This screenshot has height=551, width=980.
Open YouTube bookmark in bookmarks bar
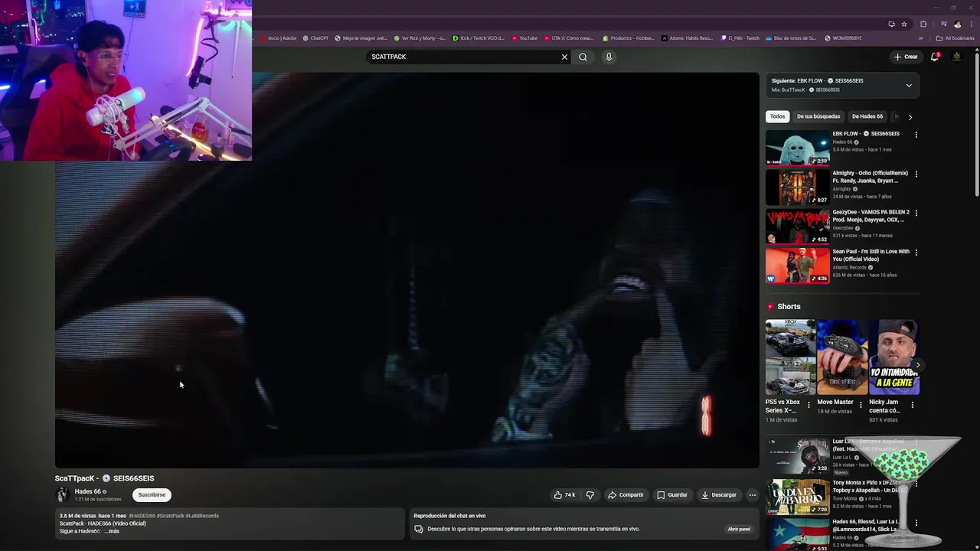pos(524,38)
